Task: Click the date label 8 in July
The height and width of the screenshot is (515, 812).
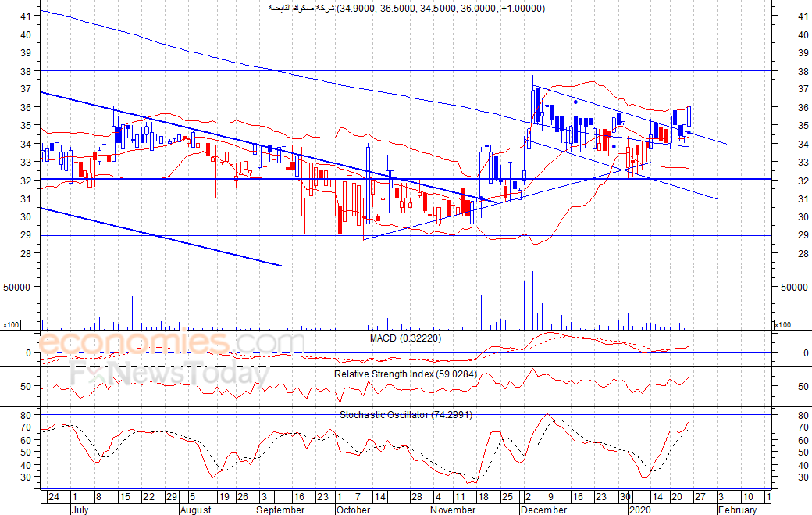Action: click(99, 497)
